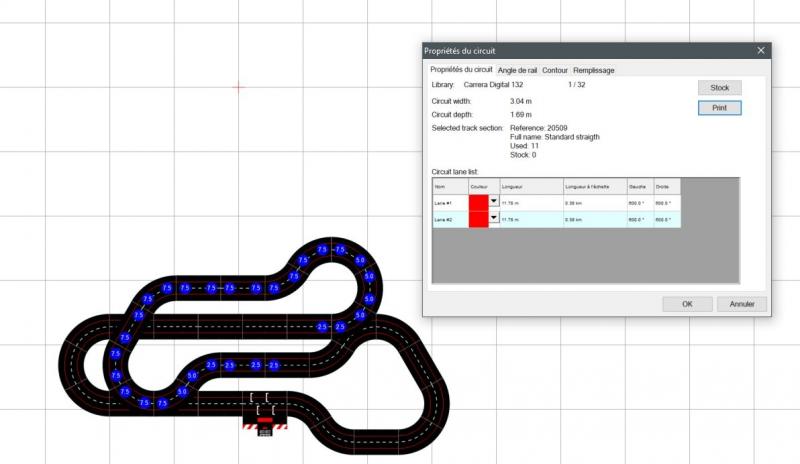Image resolution: width=800 pixels, height=464 pixels.
Task: Switch to the Angle de rail tab
Action: (x=517, y=70)
